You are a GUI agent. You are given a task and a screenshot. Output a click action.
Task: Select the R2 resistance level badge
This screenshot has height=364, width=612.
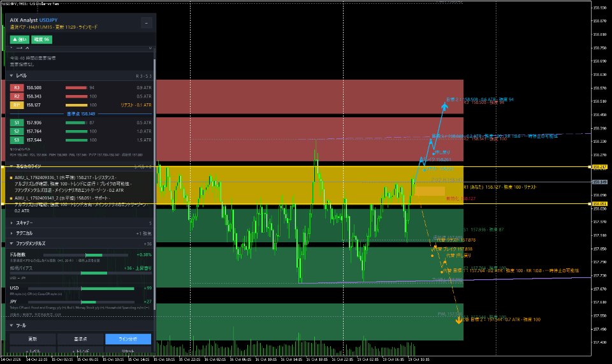(17, 96)
